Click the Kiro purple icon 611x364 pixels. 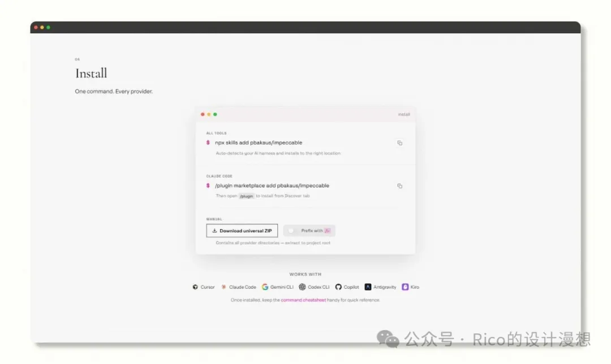pyautogui.click(x=405, y=287)
